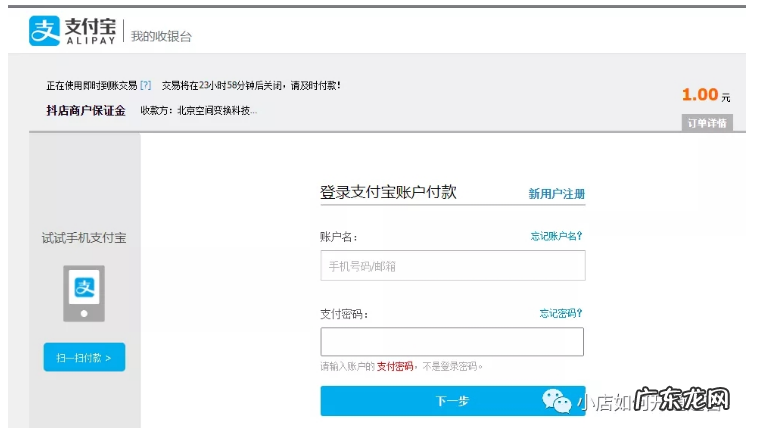The height and width of the screenshot is (428, 768).
Task: Focus the 账户名 phone/email input field
Action: (x=453, y=265)
